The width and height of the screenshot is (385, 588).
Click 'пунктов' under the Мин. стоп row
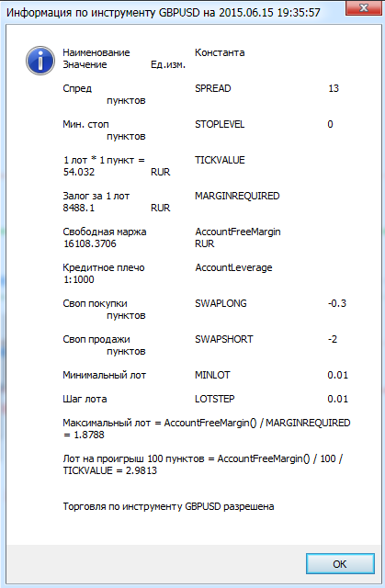pyautogui.click(x=126, y=137)
